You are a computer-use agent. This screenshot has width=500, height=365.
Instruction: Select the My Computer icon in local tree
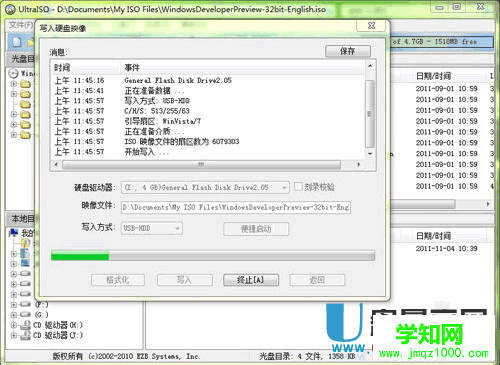[14, 233]
